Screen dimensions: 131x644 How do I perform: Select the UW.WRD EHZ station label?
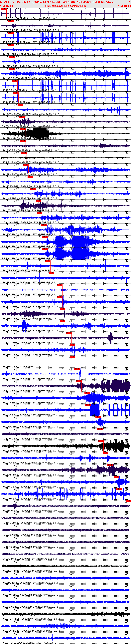tap(30, 487)
